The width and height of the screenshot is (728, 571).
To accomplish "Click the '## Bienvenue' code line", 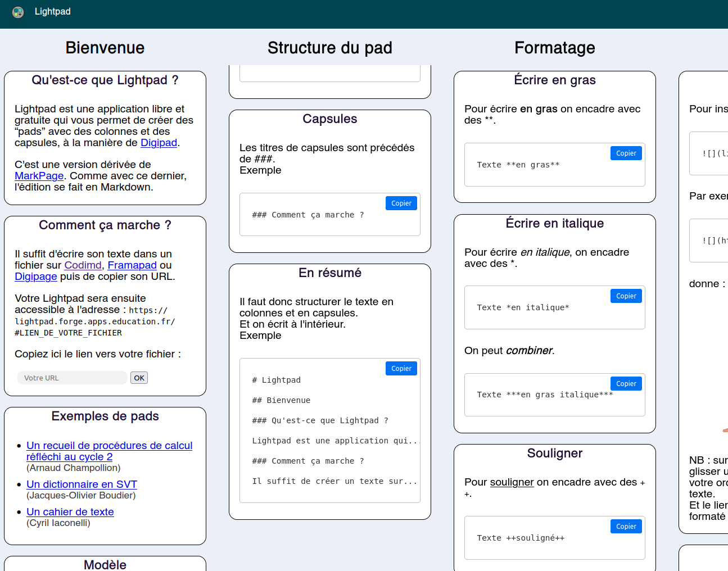I will pyautogui.click(x=281, y=400).
